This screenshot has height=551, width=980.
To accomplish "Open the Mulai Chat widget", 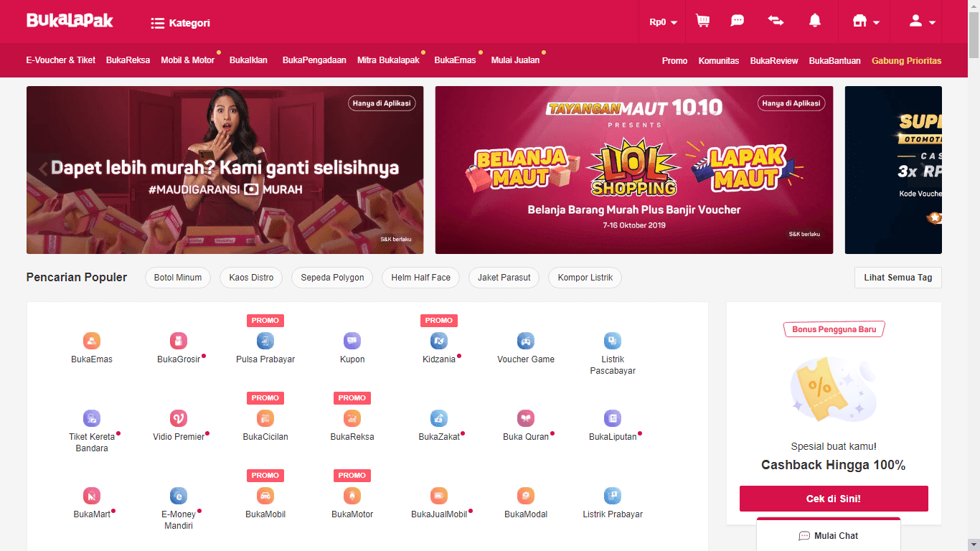I will point(829,534).
